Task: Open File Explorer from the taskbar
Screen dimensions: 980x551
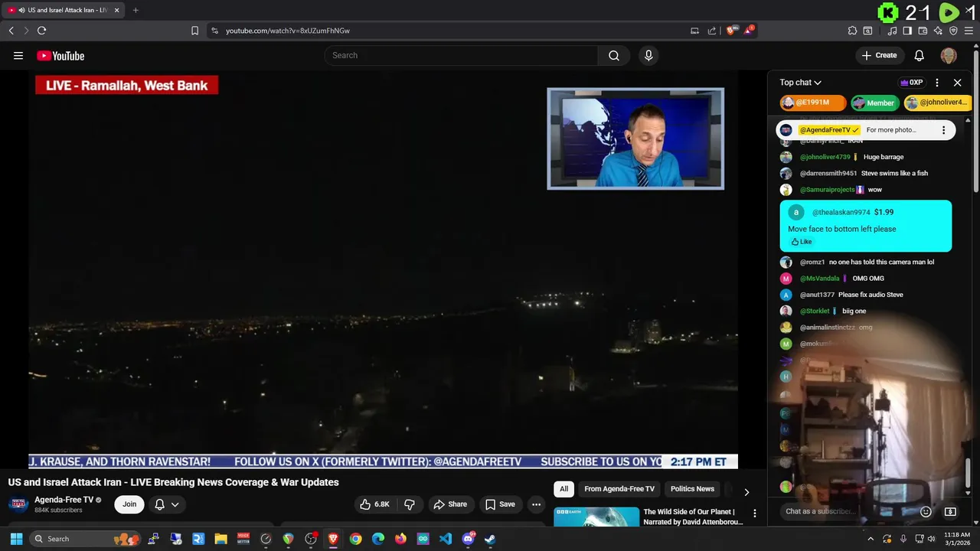Action: [221, 539]
